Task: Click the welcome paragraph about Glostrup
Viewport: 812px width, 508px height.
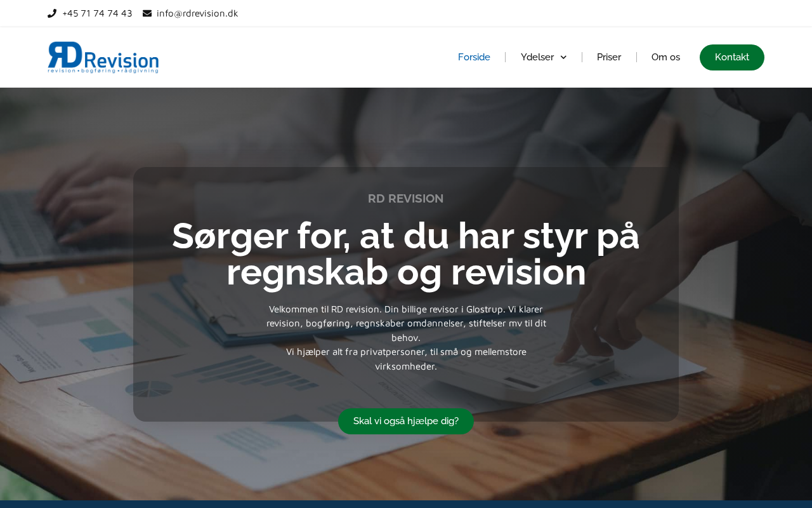Action: tap(406, 323)
